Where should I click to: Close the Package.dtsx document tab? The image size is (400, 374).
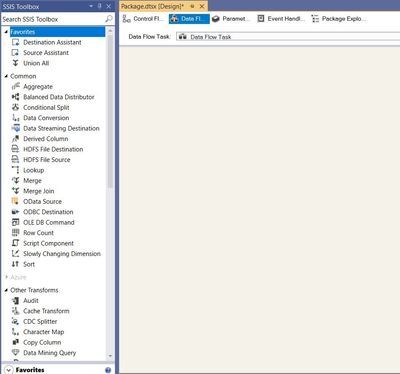coord(202,6)
